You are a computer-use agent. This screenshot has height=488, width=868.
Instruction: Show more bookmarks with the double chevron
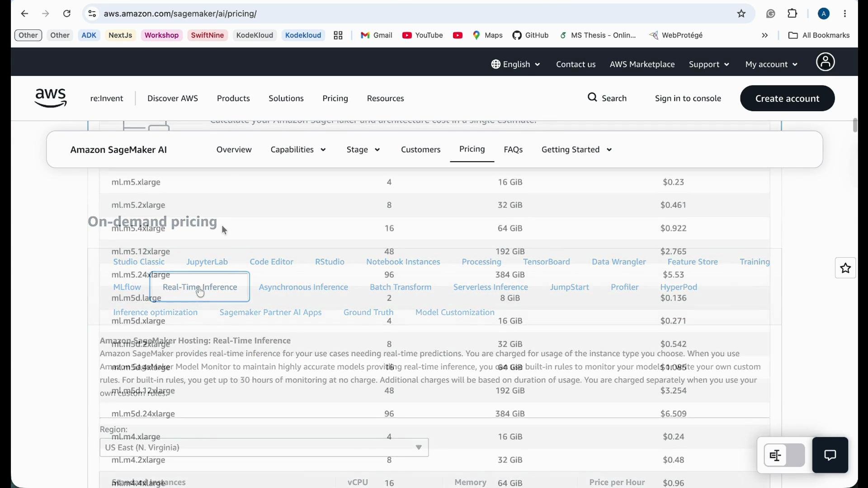point(765,36)
